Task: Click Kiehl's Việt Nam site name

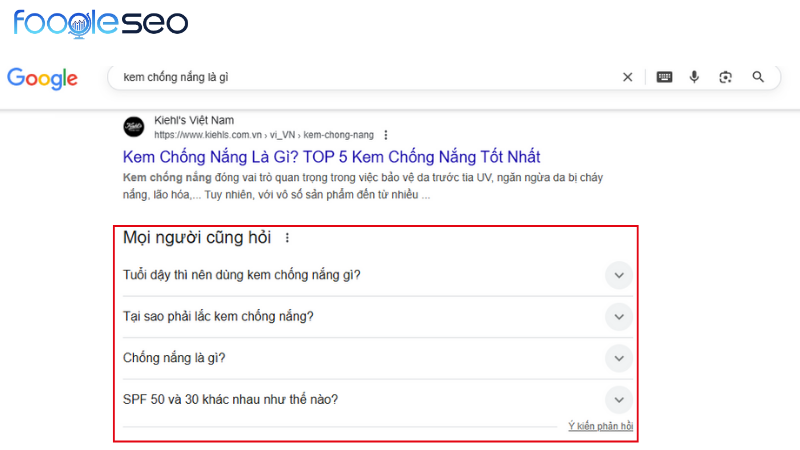Action: click(x=194, y=120)
